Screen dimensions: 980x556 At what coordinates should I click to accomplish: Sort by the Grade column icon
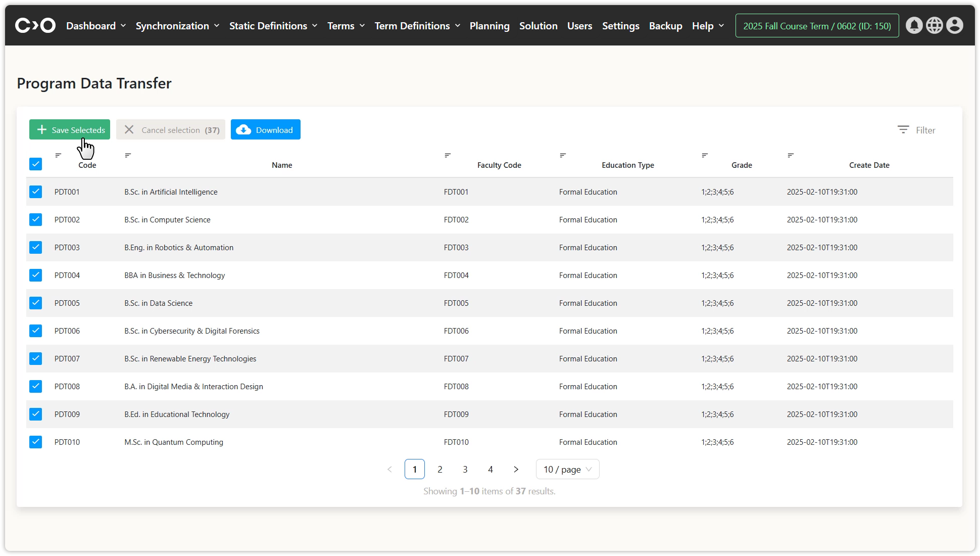pyautogui.click(x=705, y=155)
